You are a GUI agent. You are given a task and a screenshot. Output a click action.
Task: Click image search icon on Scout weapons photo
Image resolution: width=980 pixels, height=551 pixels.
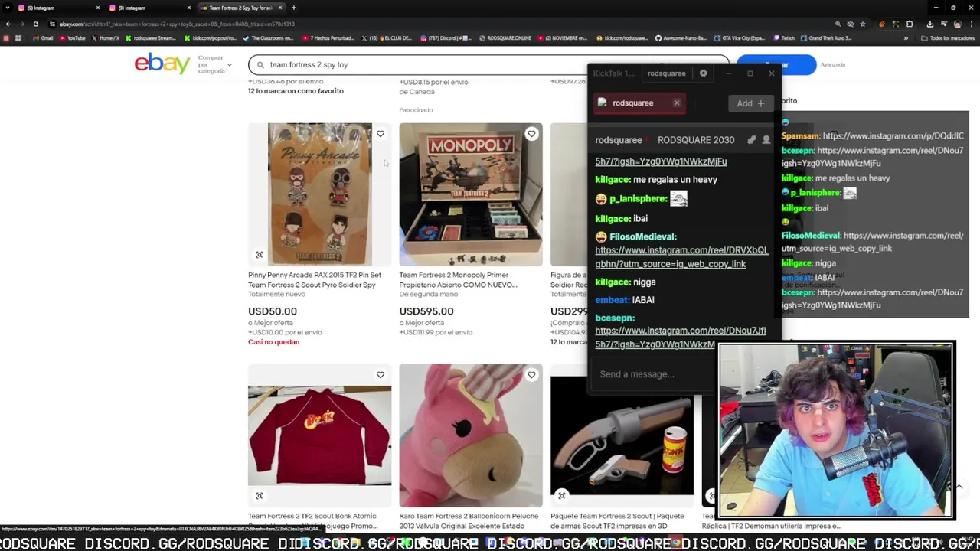(x=562, y=496)
